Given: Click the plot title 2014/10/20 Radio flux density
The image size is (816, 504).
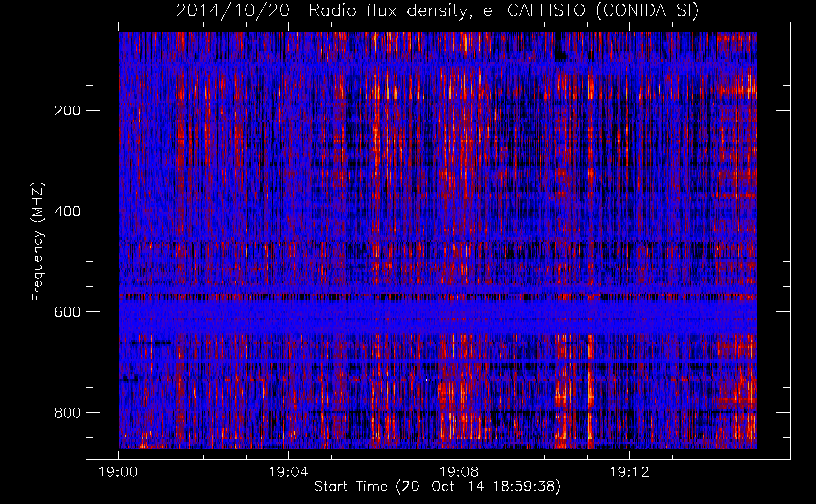Looking at the screenshot, I should (x=438, y=10).
